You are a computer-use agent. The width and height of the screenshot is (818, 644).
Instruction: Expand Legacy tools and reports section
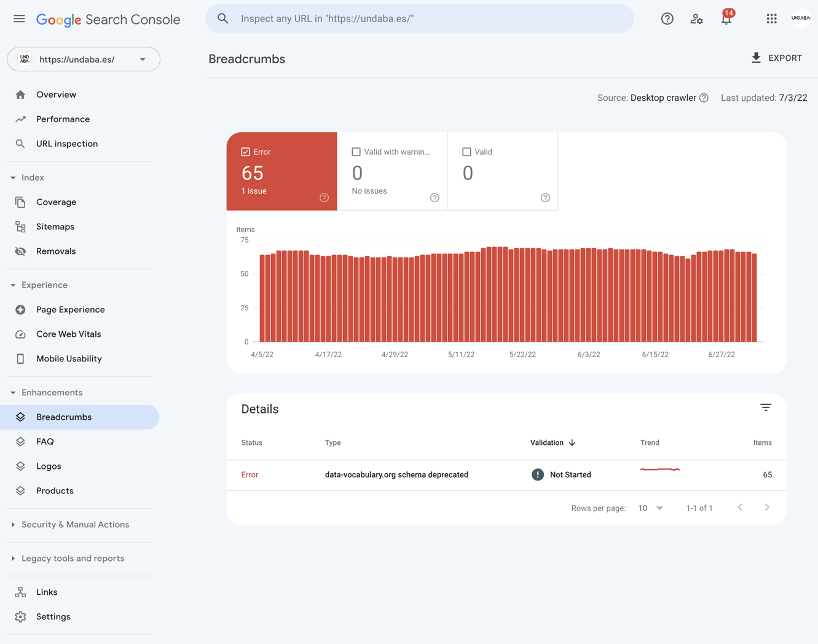point(73,559)
